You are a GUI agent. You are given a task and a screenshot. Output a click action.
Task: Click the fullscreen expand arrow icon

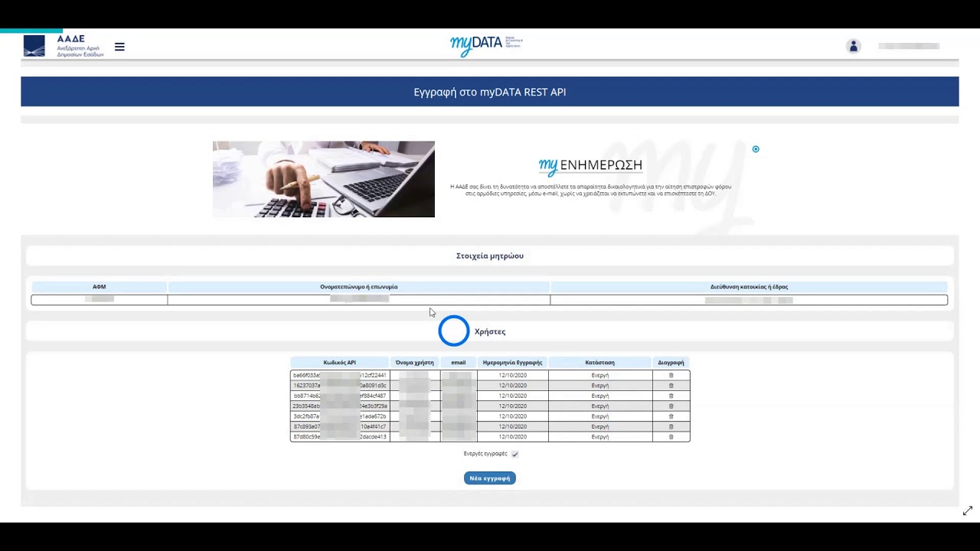968,510
